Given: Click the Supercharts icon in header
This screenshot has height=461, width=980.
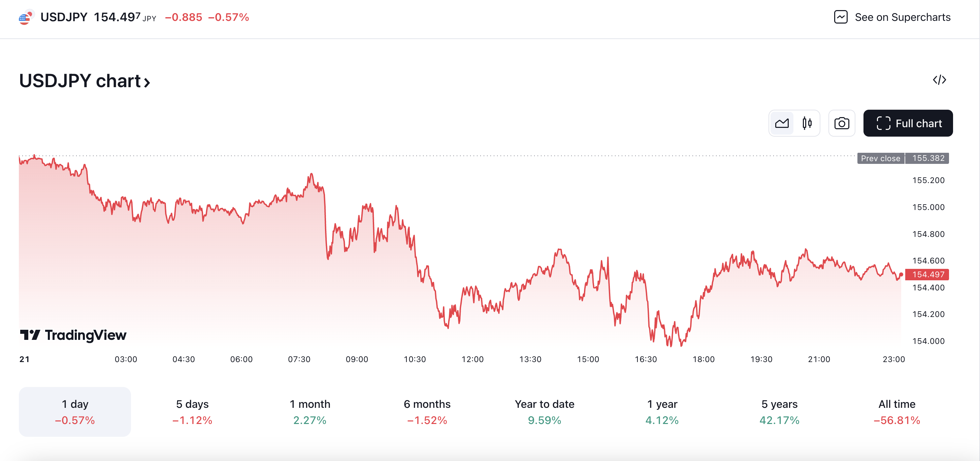Looking at the screenshot, I should (x=840, y=17).
